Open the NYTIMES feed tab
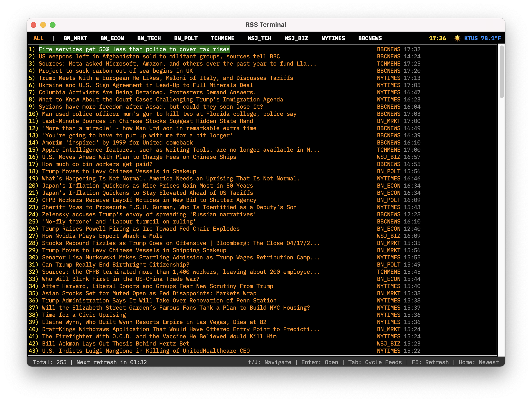The image size is (532, 402). point(333,38)
